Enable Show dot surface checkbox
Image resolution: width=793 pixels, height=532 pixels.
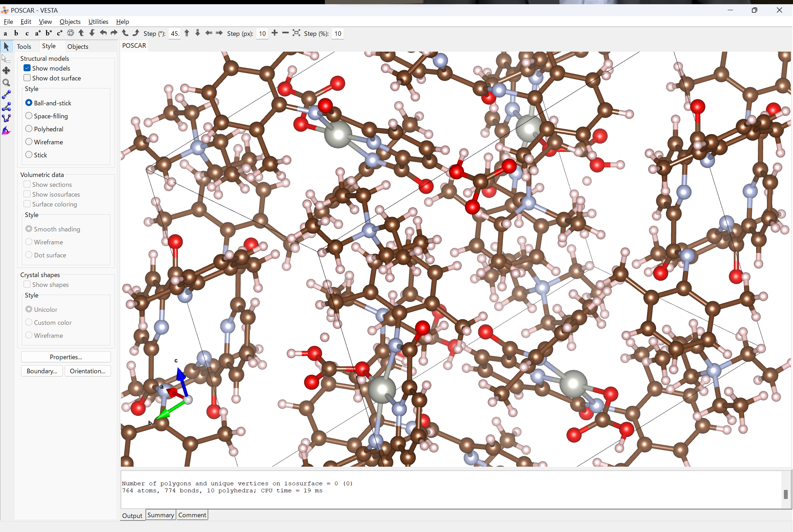click(x=27, y=78)
